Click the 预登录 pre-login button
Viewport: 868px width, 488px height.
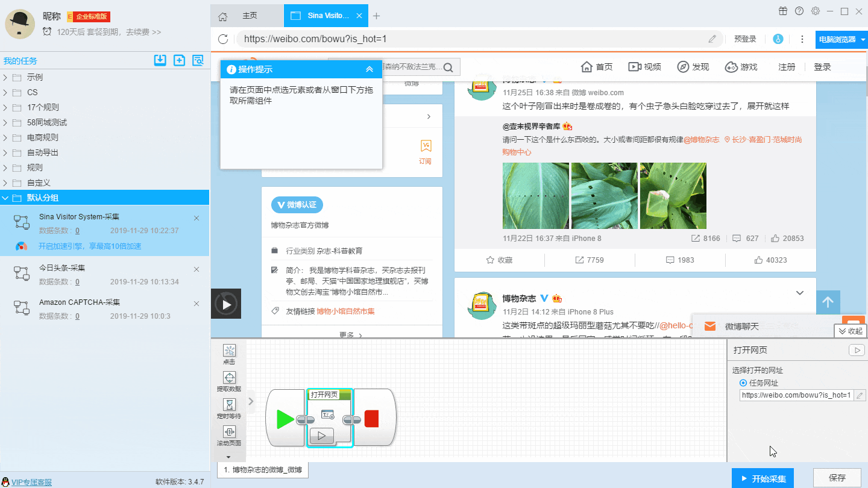pyautogui.click(x=745, y=39)
